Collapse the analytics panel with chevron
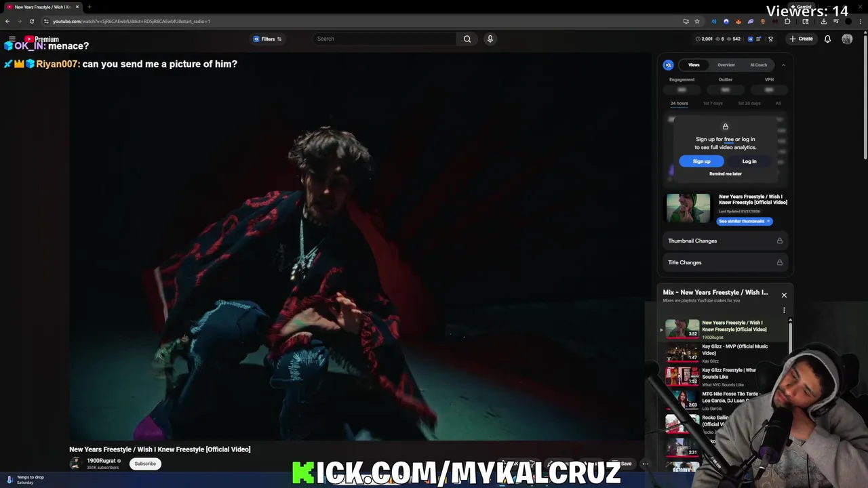The height and width of the screenshot is (488, 868). pyautogui.click(x=783, y=65)
